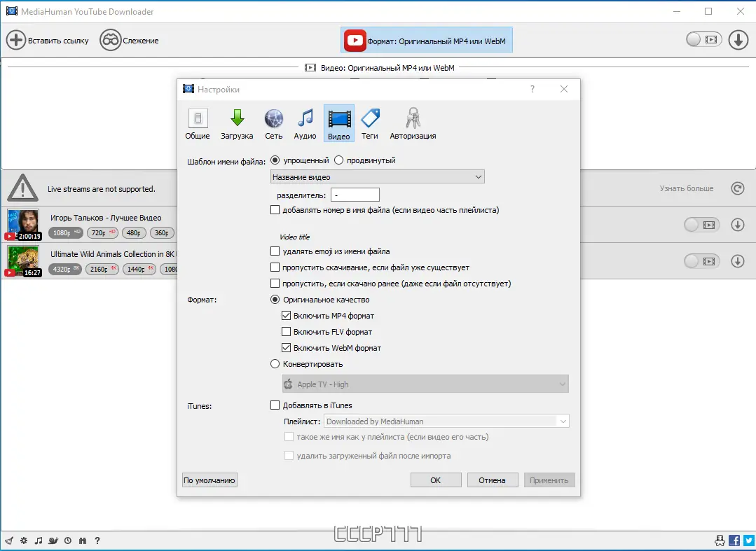Toggle video switch on Игорь Тальков row
This screenshot has height=551, width=756.
[x=701, y=225]
